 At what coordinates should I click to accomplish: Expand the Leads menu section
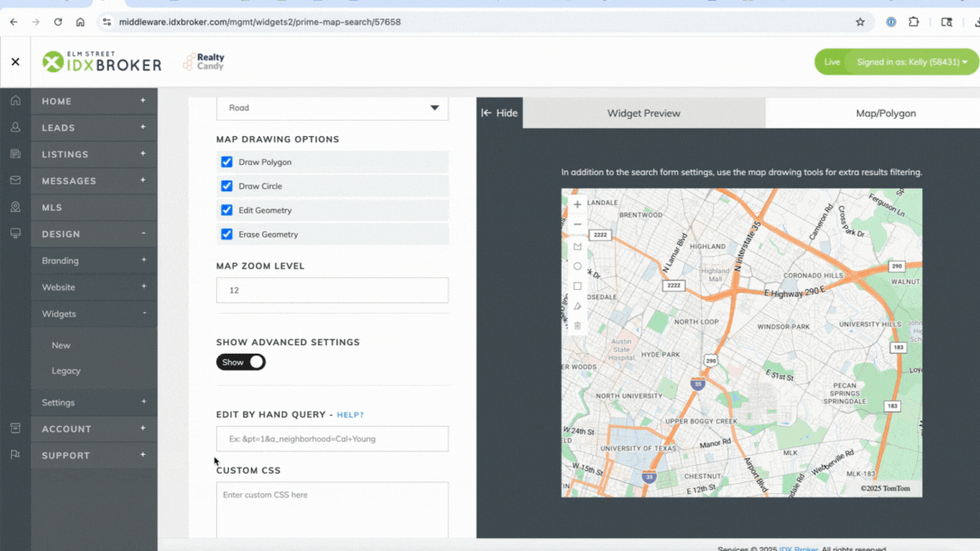click(x=143, y=127)
